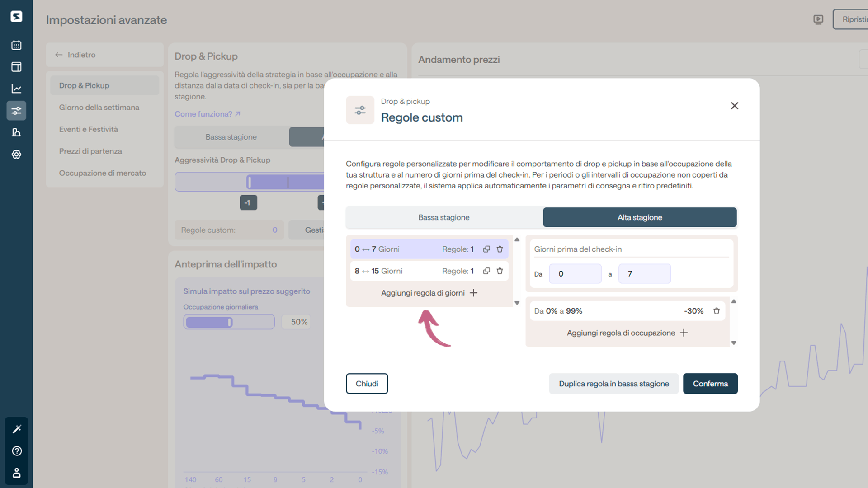This screenshot has width=868, height=488.
Task: Delete the 0% to 99% occupancy rule
Action: pyautogui.click(x=717, y=311)
